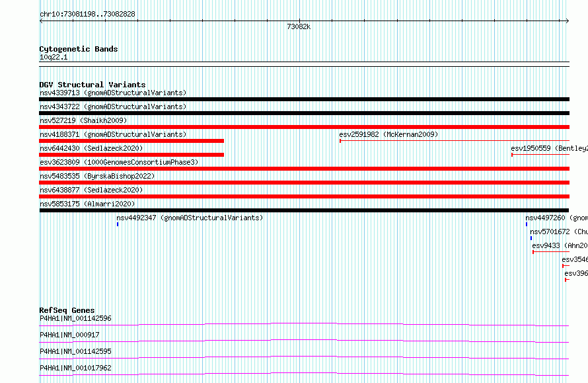The width and height of the screenshot is (588, 383).
Task: Open variant nsv4343722 label
Action: [x=113, y=106]
